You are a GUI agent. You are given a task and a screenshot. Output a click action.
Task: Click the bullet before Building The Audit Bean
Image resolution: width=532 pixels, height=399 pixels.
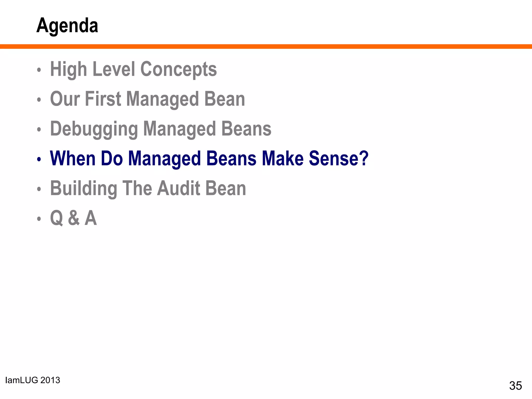click(x=39, y=189)
